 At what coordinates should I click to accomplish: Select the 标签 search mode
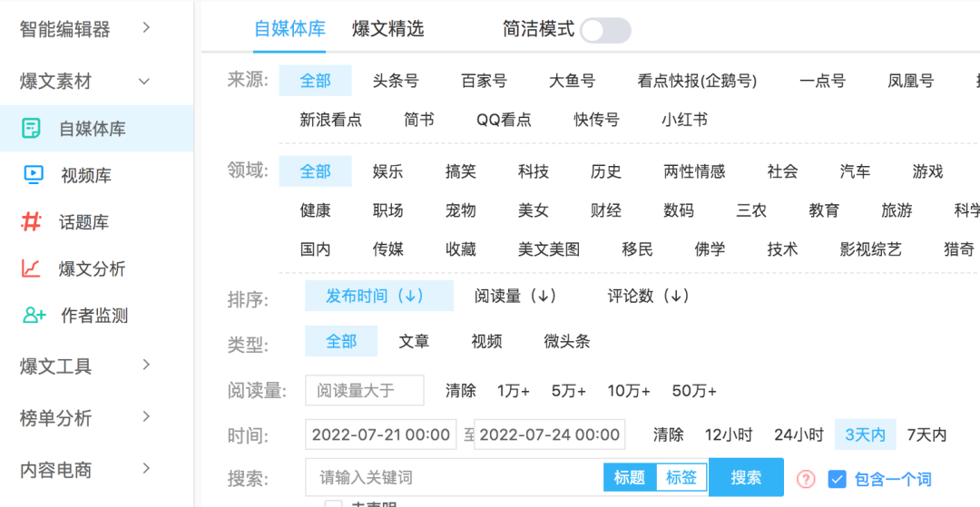coord(681,478)
